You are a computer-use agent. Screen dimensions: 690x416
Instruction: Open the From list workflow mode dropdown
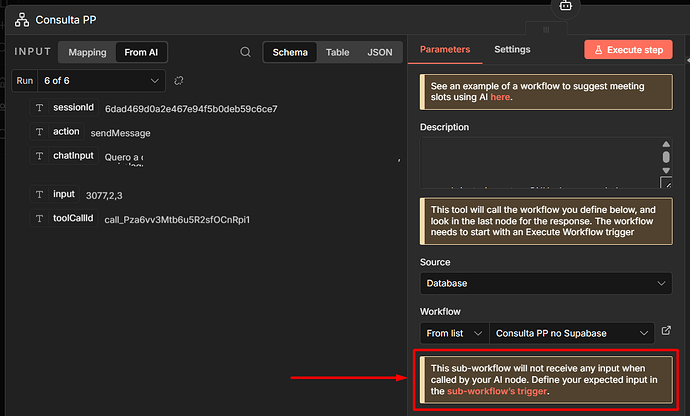tap(454, 332)
